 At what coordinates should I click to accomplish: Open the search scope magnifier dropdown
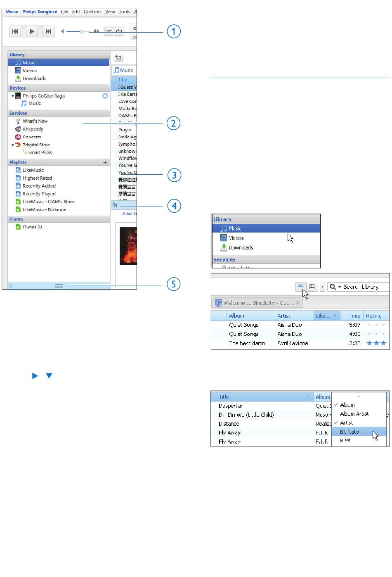[x=335, y=287]
